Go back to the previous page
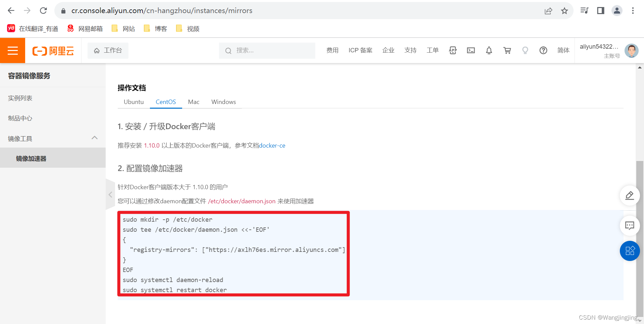Image resolution: width=644 pixels, height=324 pixels. pyautogui.click(x=11, y=11)
